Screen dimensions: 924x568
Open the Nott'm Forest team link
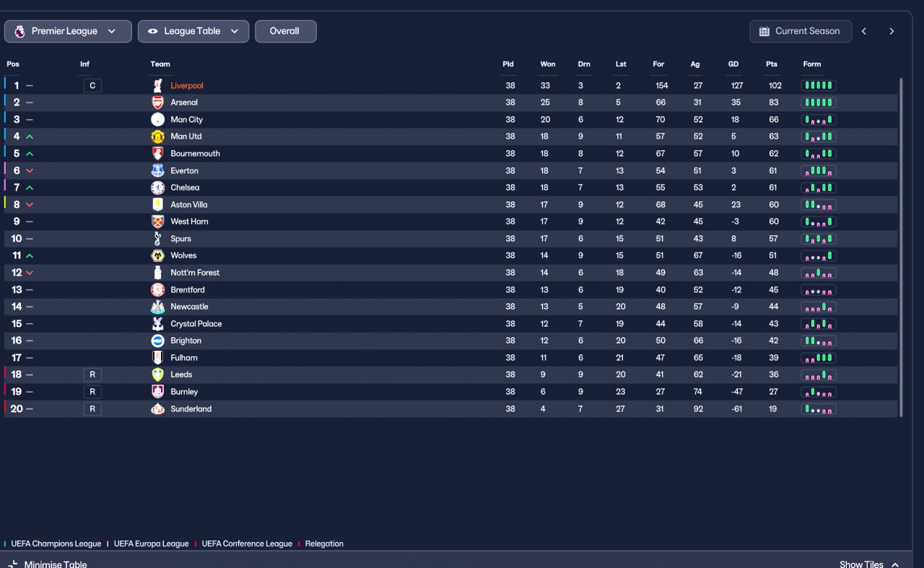pyautogui.click(x=195, y=273)
